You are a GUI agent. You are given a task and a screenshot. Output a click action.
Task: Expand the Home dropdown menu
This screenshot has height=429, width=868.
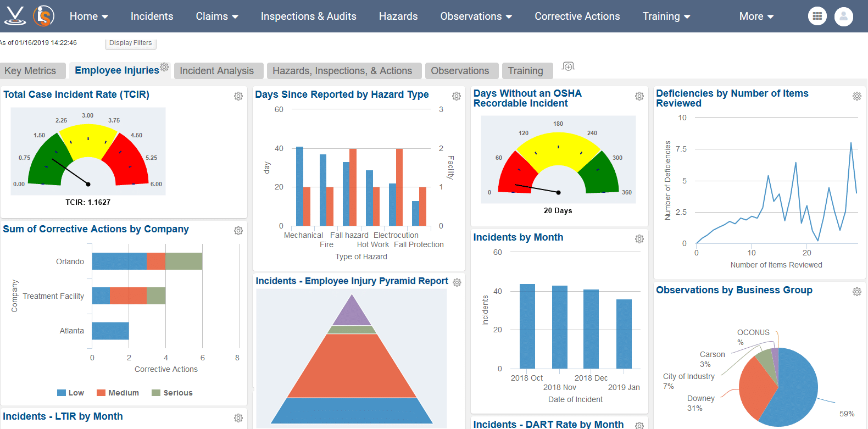tap(88, 16)
